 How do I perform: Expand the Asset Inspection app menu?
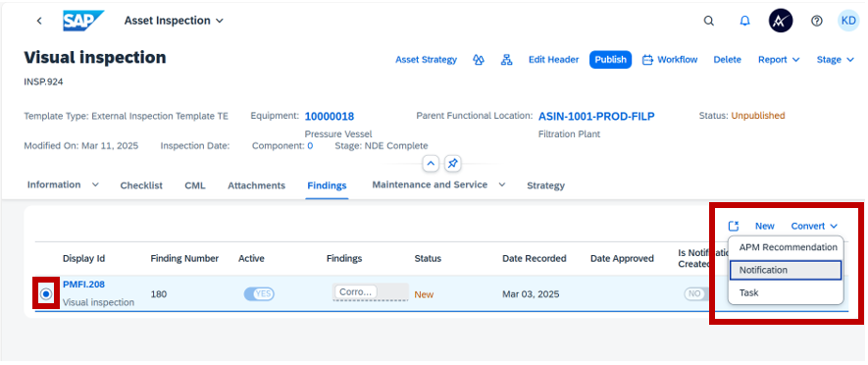[174, 21]
